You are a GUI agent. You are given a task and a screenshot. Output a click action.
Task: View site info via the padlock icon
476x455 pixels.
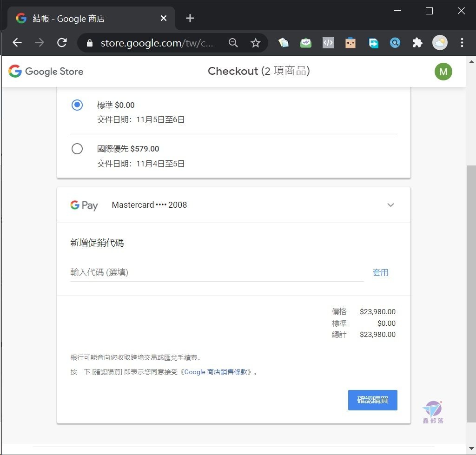[90, 43]
